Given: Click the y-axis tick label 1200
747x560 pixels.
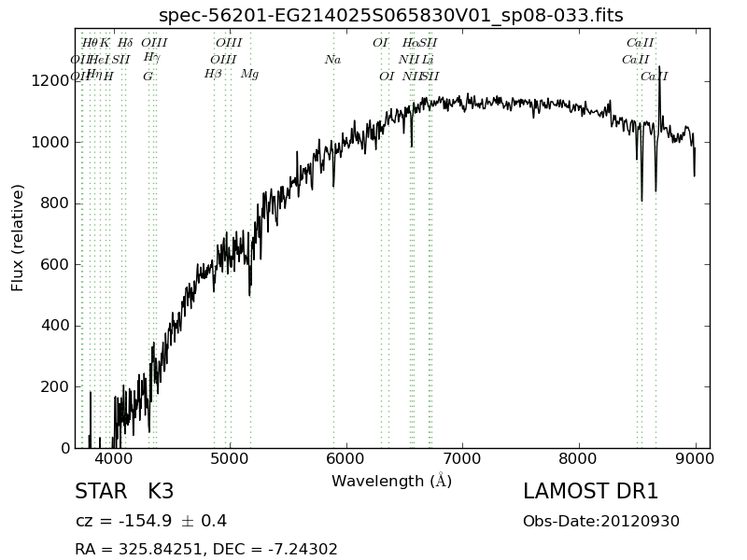Looking at the screenshot, I should (x=50, y=81).
